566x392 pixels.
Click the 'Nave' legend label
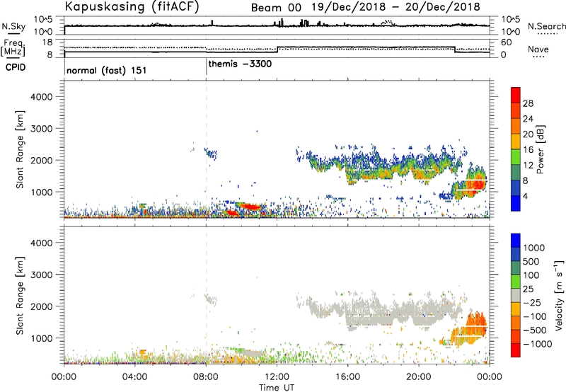(x=538, y=49)
